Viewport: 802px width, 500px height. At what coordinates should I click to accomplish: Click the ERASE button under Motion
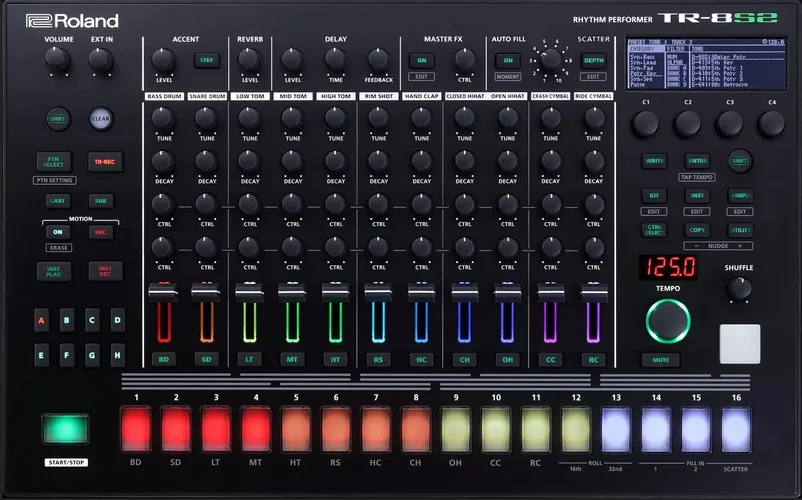tap(59, 247)
